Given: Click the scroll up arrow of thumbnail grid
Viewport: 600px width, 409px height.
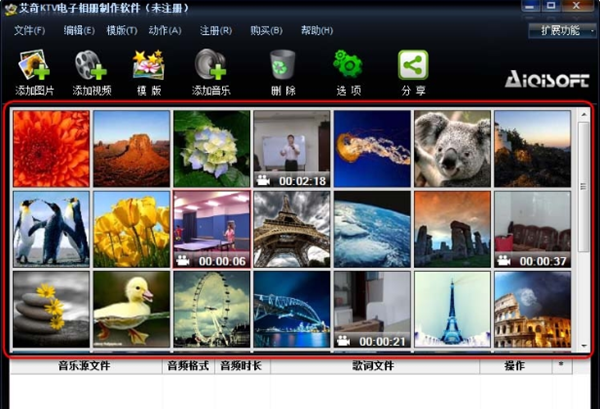Looking at the screenshot, I should pos(584,114).
